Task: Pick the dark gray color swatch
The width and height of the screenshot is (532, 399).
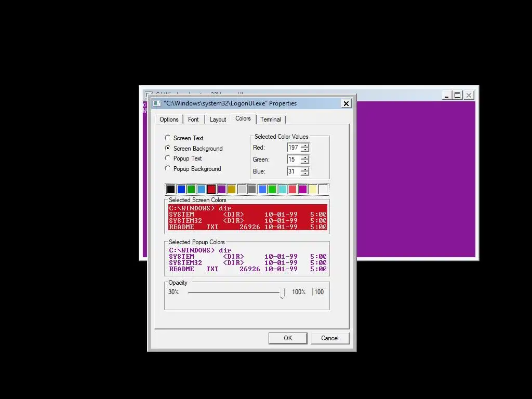Action: (x=252, y=189)
